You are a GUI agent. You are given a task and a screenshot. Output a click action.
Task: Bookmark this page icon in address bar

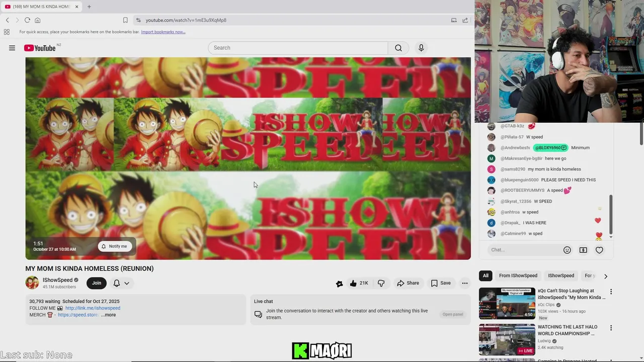point(125,20)
